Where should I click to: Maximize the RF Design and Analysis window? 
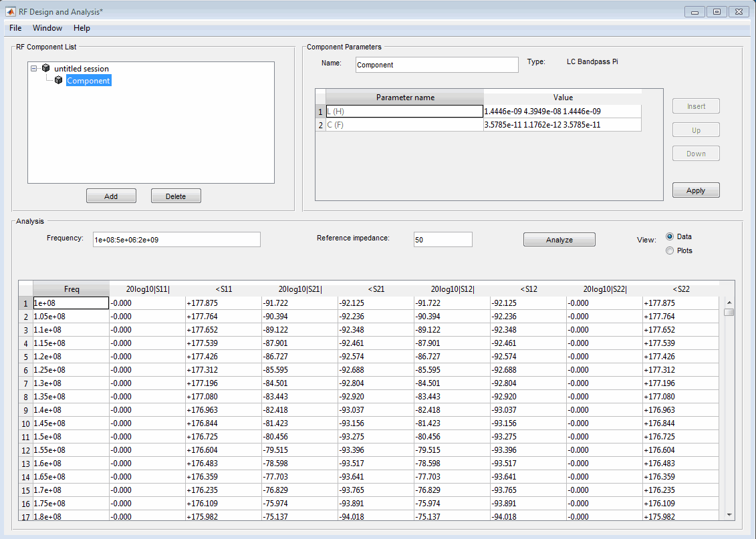tap(717, 12)
